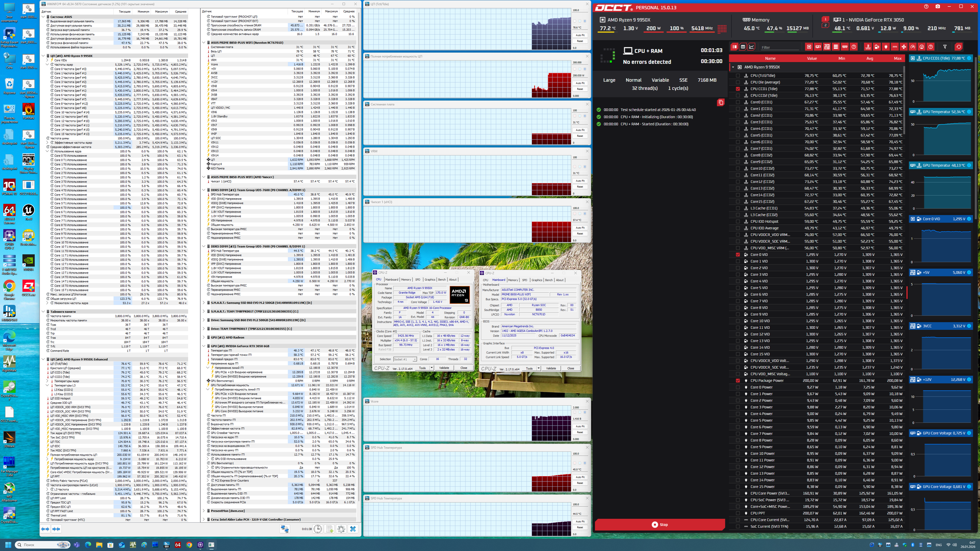Expand GPU [#1]: AMD Radeon section
Viewport: 980px width, 551px height.
click(x=204, y=337)
